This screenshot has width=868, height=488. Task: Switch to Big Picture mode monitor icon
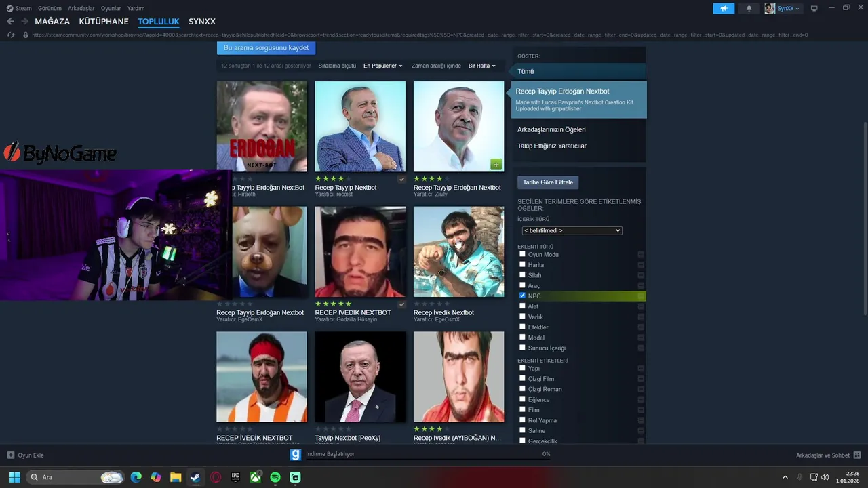[x=814, y=8]
